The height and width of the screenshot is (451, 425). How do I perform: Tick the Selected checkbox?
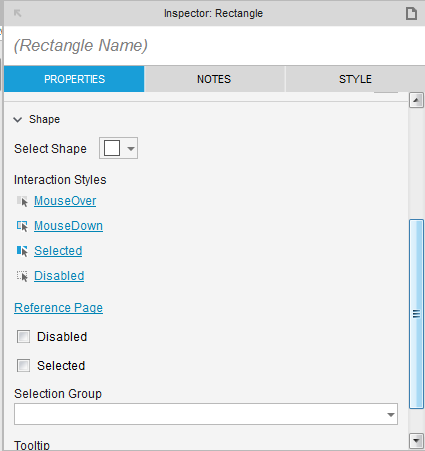[23, 366]
